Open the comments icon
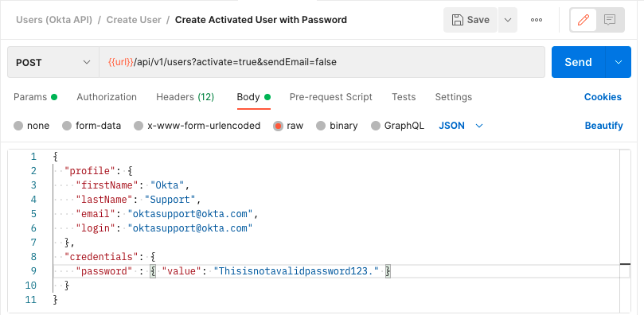The width and height of the screenshot is (644, 315). (610, 20)
